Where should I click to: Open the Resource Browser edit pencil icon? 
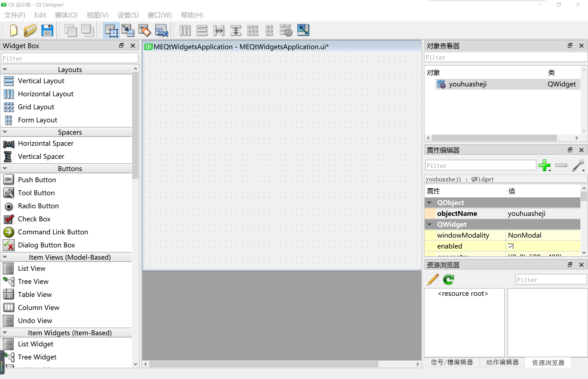click(x=433, y=279)
